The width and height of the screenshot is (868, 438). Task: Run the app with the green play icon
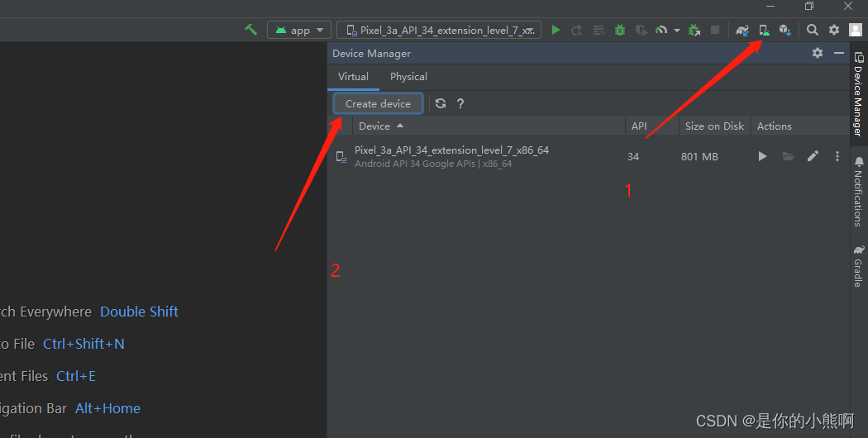pos(556,30)
